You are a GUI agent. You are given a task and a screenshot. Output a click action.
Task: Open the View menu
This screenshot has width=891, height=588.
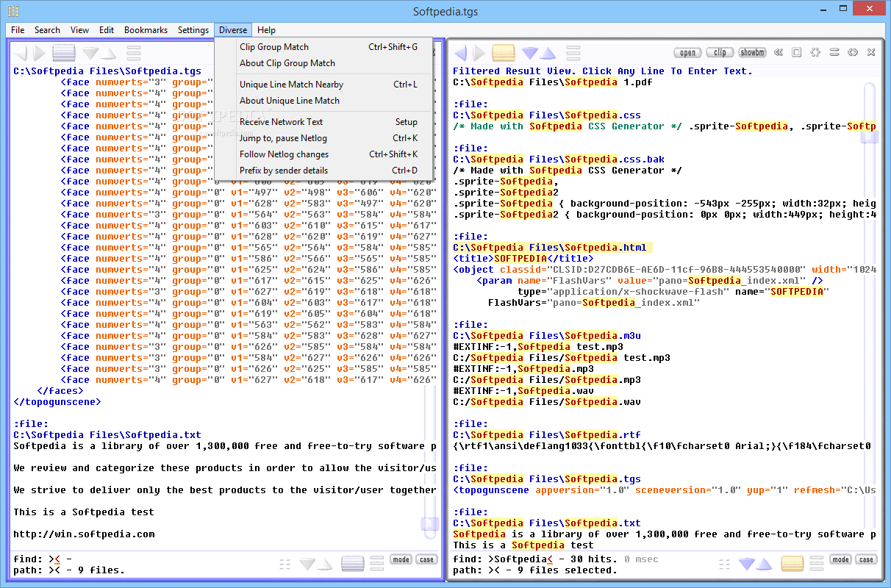tap(79, 30)
